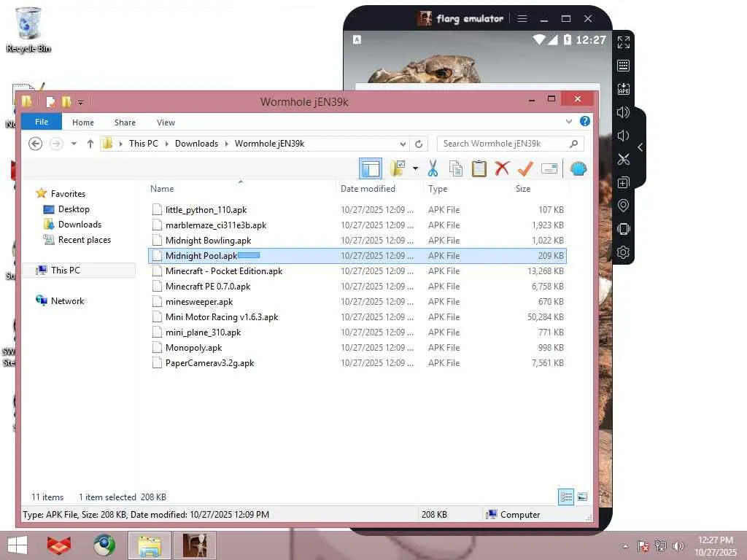Click the orange checkmark icon

[525, 168]
